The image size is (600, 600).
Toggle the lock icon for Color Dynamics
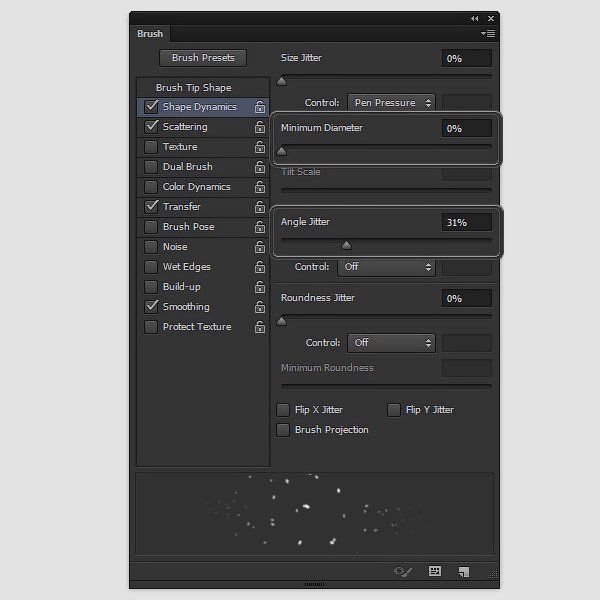[260, 187]
